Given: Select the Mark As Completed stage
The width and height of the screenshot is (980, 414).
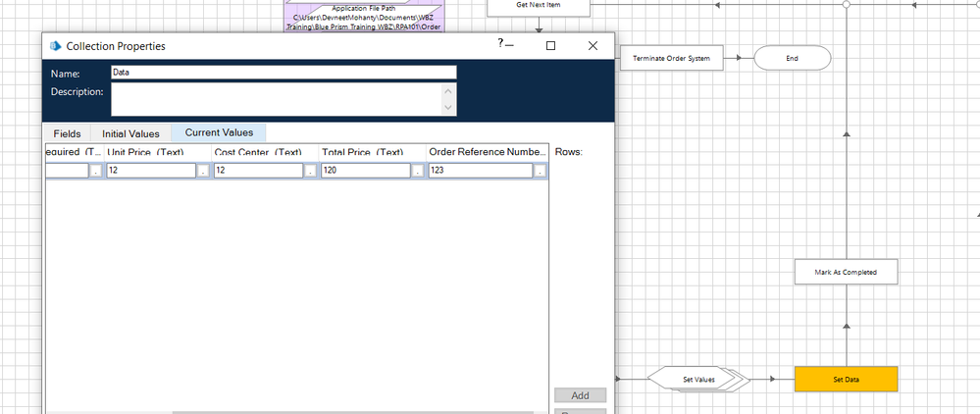Looking at the screenshot, I should coord(846,272).
